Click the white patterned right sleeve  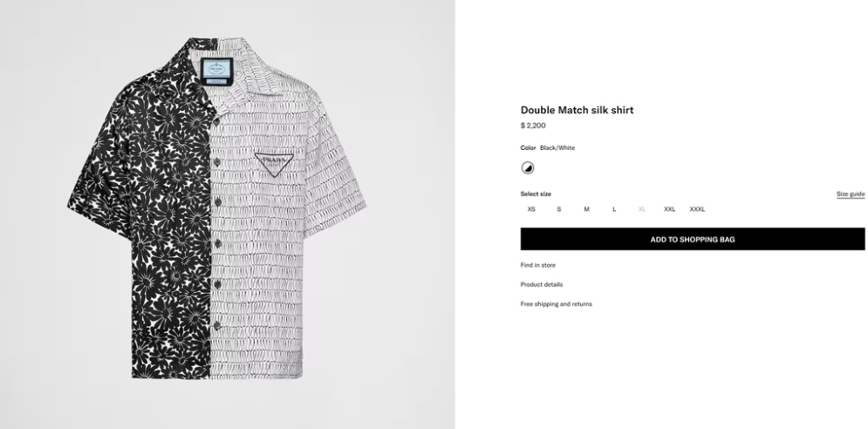[335, 182]
